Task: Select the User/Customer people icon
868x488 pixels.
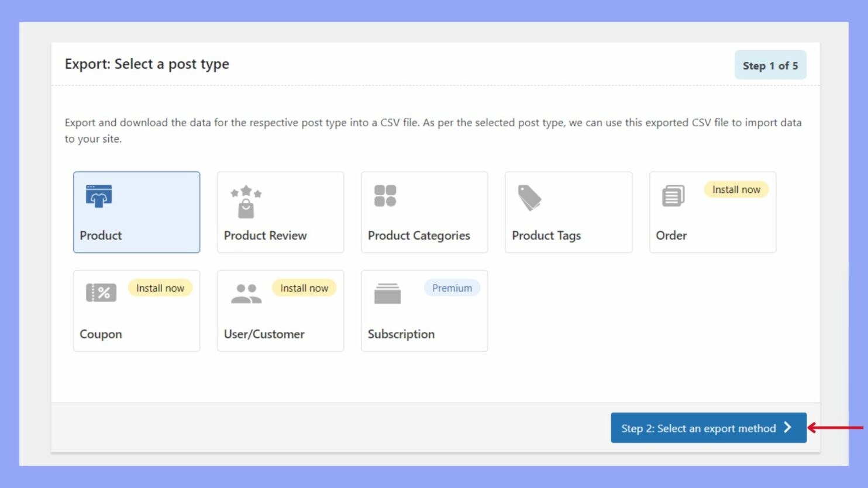Action: [x=246, y=294]
